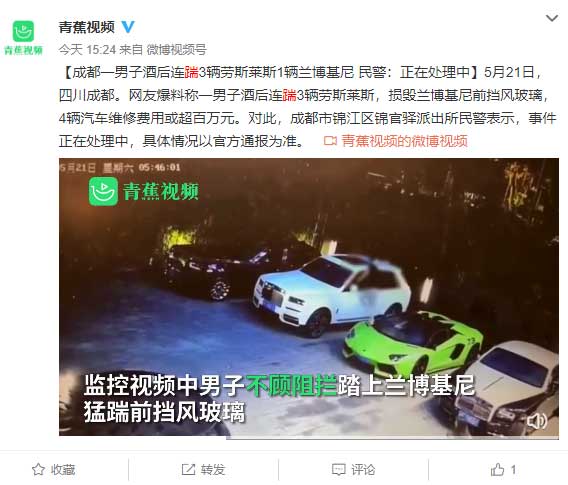Click the star favorite icon
This screenshot has height=485, width=568.
38,469
